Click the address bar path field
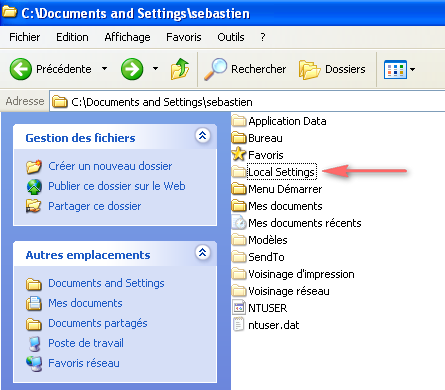Screen dimensions: 445x390 [247, 102]
